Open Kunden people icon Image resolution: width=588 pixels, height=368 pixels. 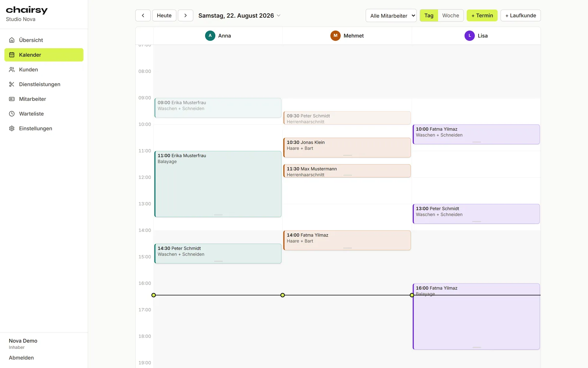(x=12, y=70)
